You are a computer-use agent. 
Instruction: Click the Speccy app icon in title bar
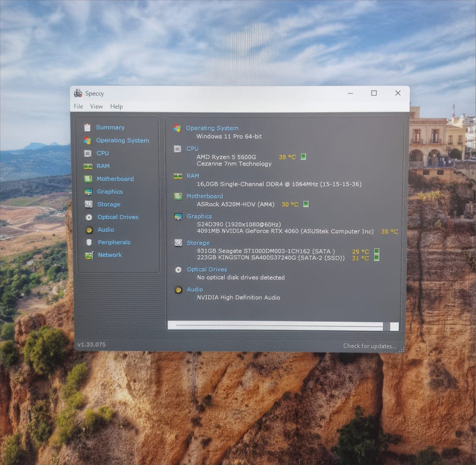pyautogui.click(x=78, y=93)
